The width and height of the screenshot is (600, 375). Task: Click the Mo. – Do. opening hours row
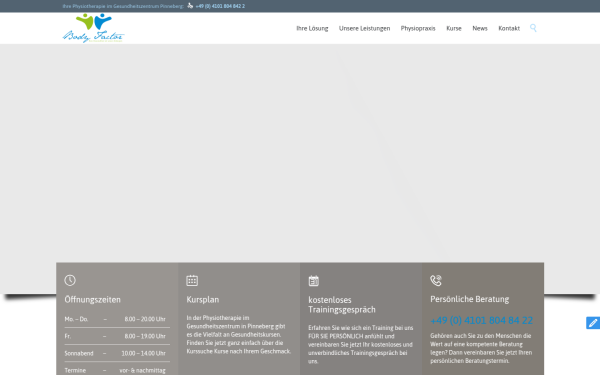coord(117,319)
